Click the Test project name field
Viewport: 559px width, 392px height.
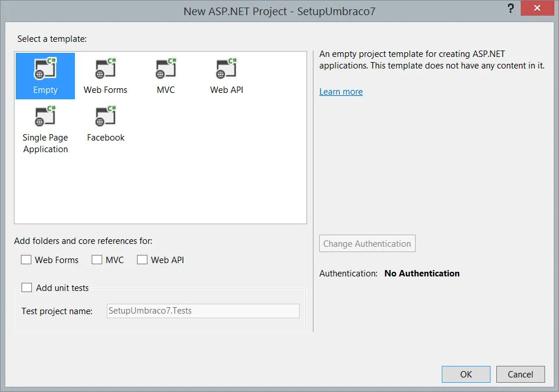point(203,311)
